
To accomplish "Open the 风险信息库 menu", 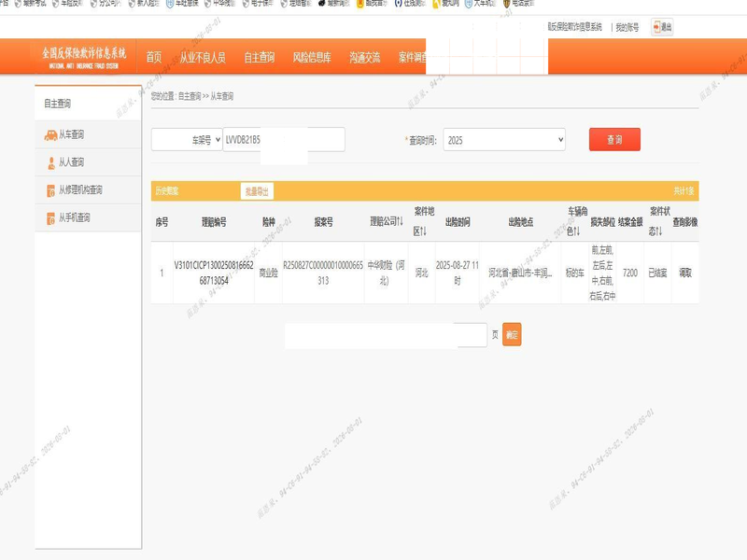I will tap(312, 57).
